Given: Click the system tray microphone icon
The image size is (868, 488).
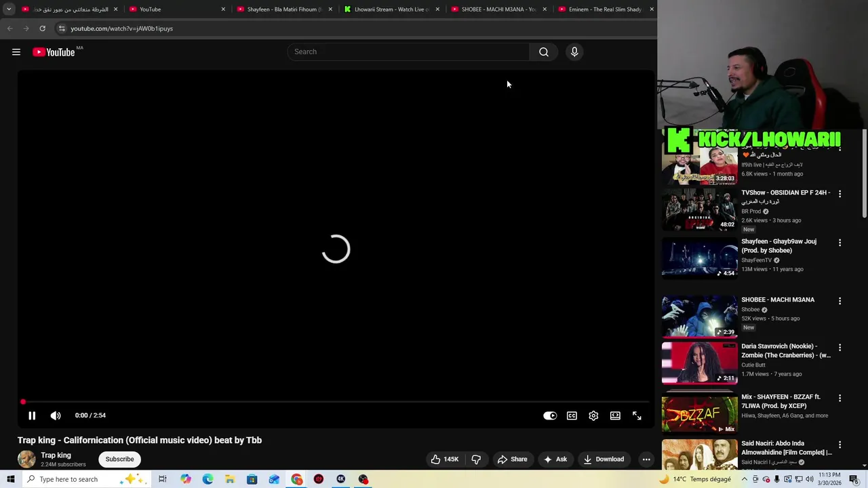Looking at the screenshot, I should coord(776,479).
